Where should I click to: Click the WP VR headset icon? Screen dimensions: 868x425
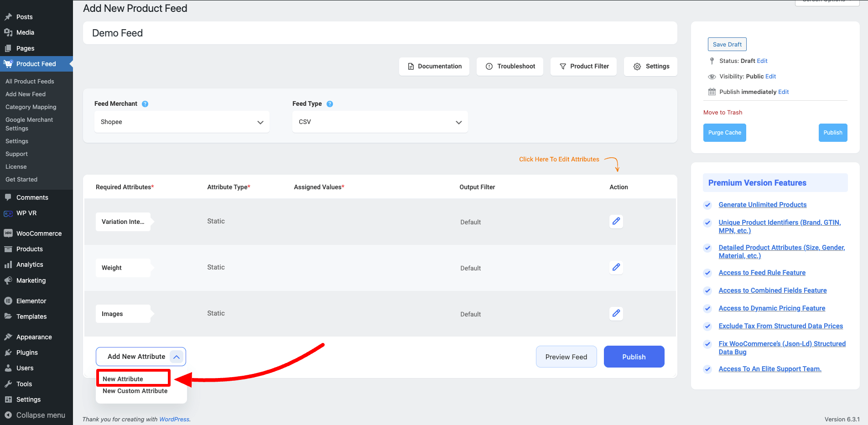coord(8,213)
